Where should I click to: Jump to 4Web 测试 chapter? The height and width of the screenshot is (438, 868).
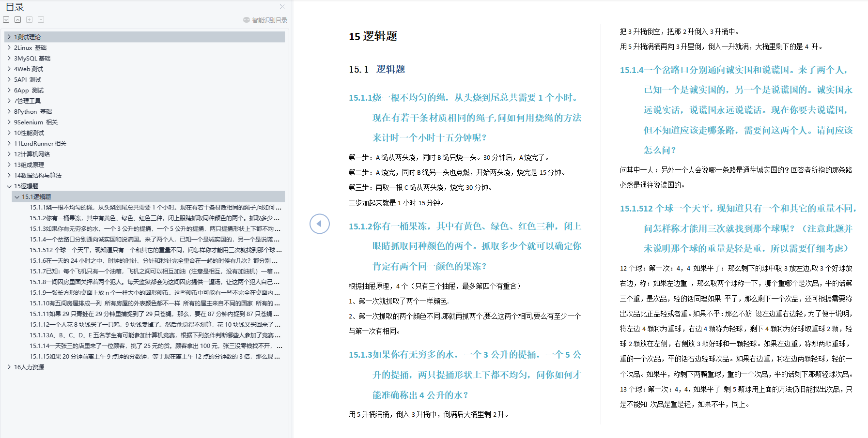28,69
